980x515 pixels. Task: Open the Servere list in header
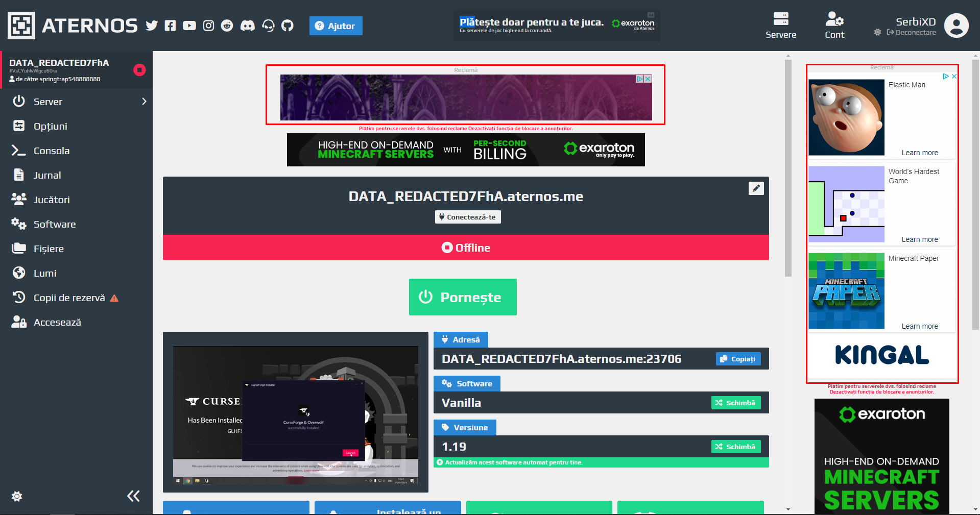point(781,26)
